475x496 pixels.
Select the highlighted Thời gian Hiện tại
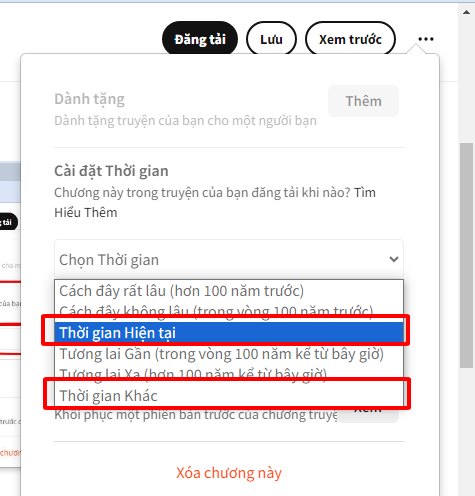(x=229, y=332)
